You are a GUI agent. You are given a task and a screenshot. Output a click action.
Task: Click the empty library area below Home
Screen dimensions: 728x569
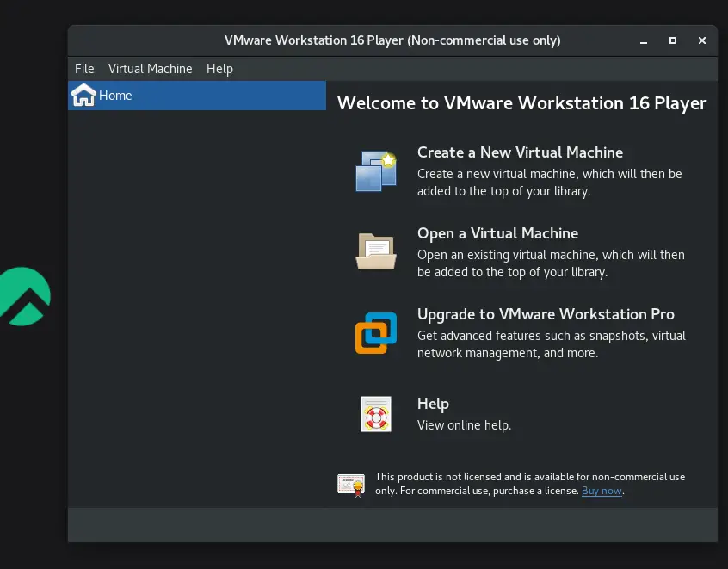tap(196, 301)
